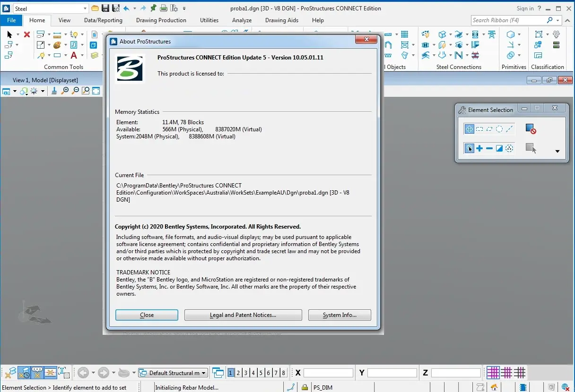Click the Close button in About dialog

(x=147, y=315)
